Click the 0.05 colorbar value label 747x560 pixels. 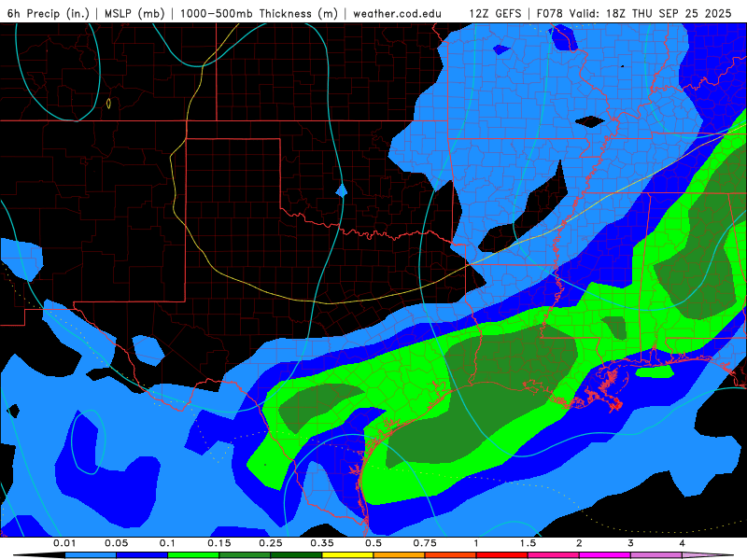[116, 543]
